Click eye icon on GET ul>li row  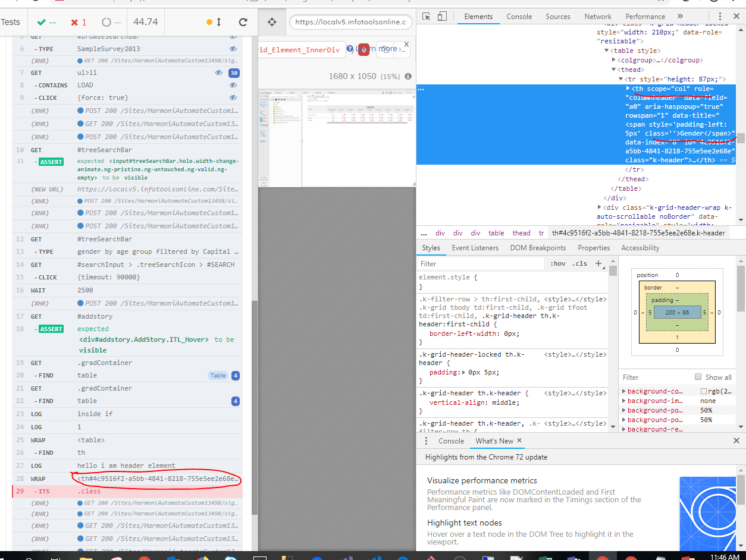click(220, 73)
